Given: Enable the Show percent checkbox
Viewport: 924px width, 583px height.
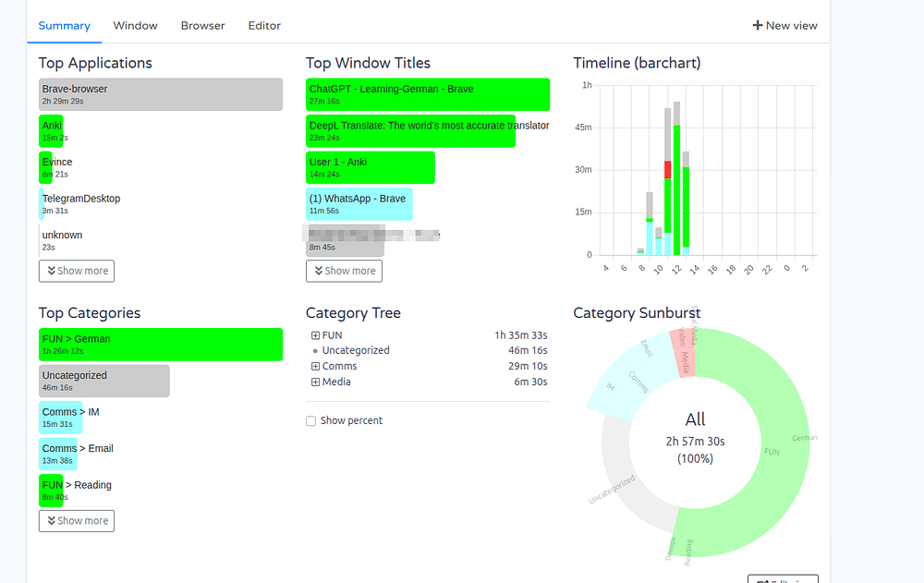Looking at the screenshot, I should pyautogui.click(x=310, y=421).
